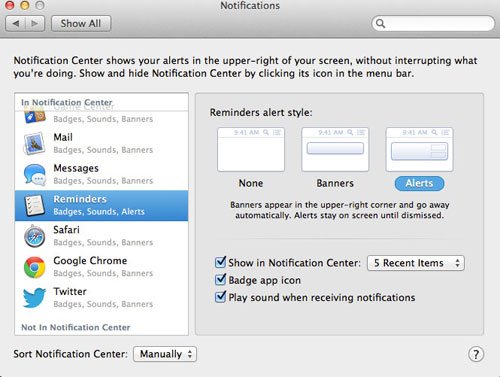Click the back arrow button
Screen dimensions: 500x377
(15, 24)
